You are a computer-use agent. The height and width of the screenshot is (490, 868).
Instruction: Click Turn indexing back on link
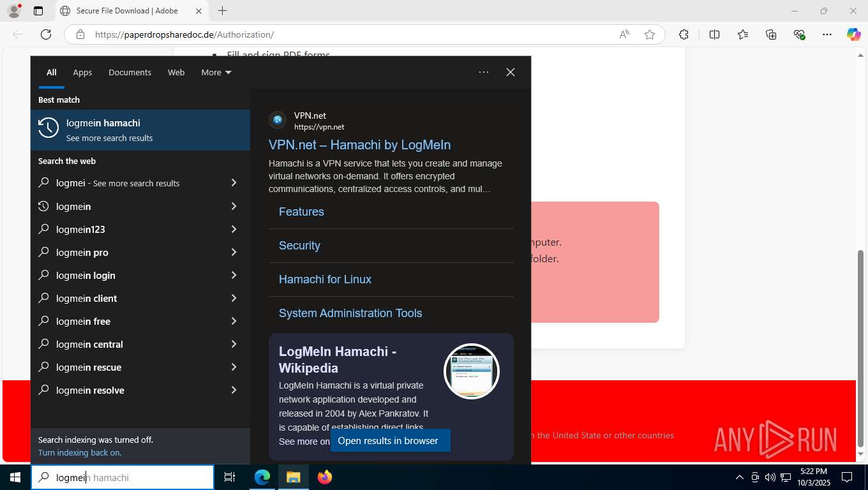coord(80,452)
